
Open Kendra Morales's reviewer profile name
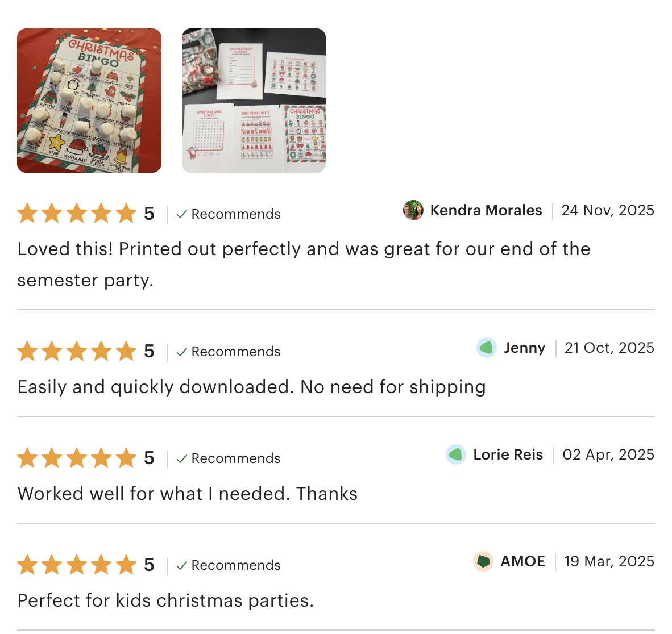pos(486,210)
